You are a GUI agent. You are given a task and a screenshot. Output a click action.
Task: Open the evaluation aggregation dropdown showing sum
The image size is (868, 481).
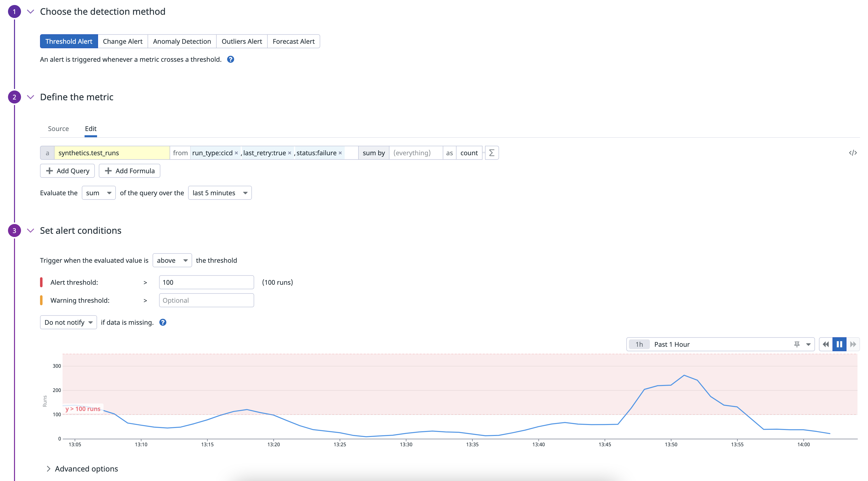coord(98,193)
